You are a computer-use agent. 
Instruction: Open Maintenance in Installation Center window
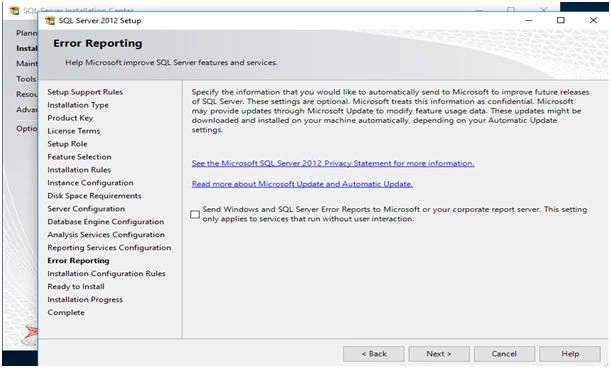pos(26,64)
